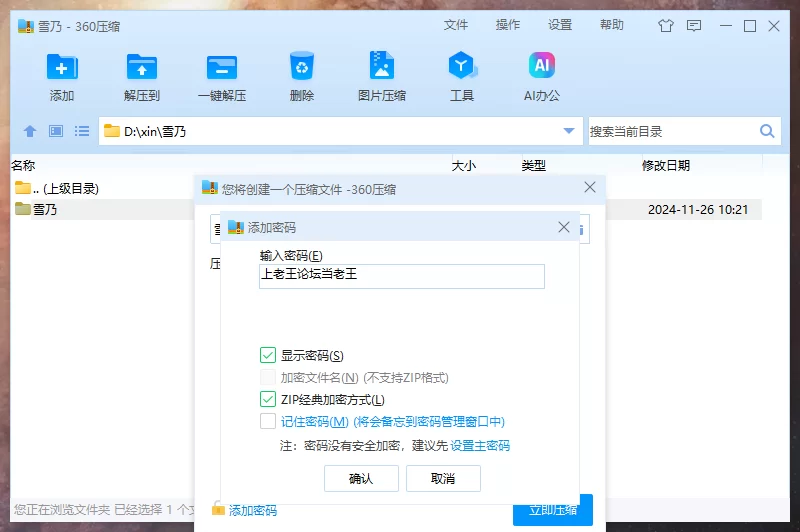Click the up-arrow parent directory icon
Screen dimensions: 800x532
[30, 131]
